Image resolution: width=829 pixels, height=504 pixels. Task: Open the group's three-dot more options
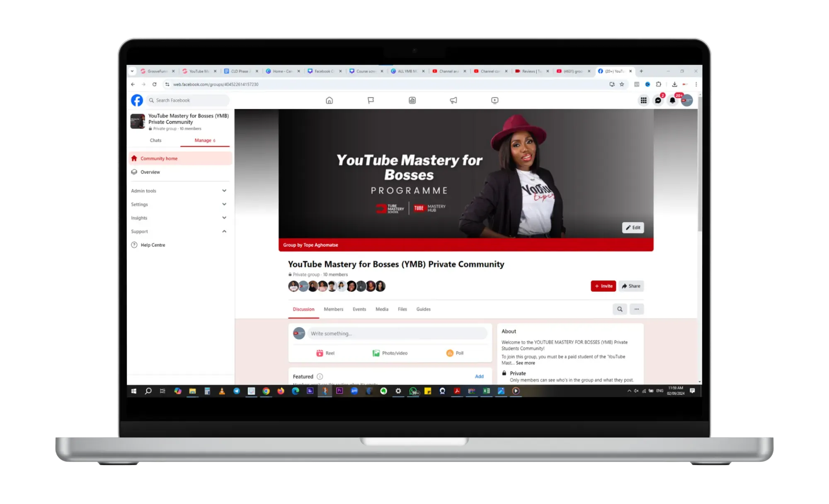pyautogui.click(x=636, y=309)
